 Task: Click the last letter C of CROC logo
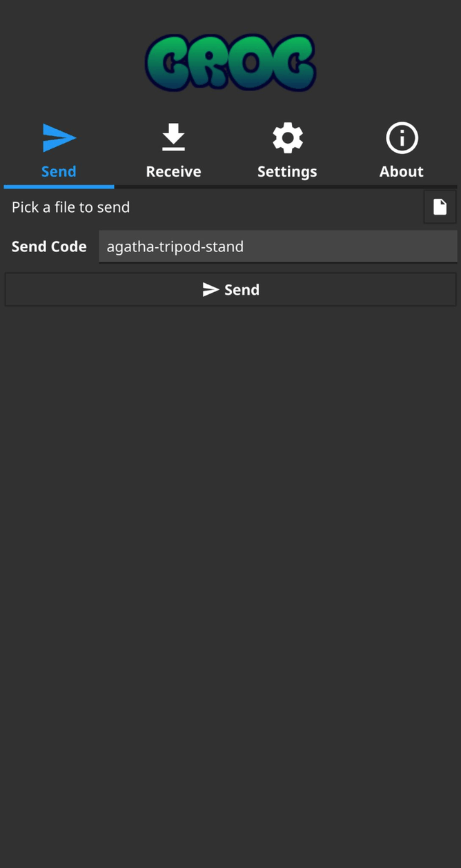295,64
